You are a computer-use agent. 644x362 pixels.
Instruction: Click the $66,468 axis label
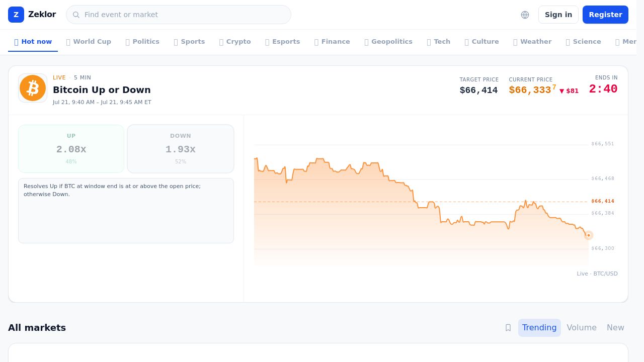tap(603, 178)
